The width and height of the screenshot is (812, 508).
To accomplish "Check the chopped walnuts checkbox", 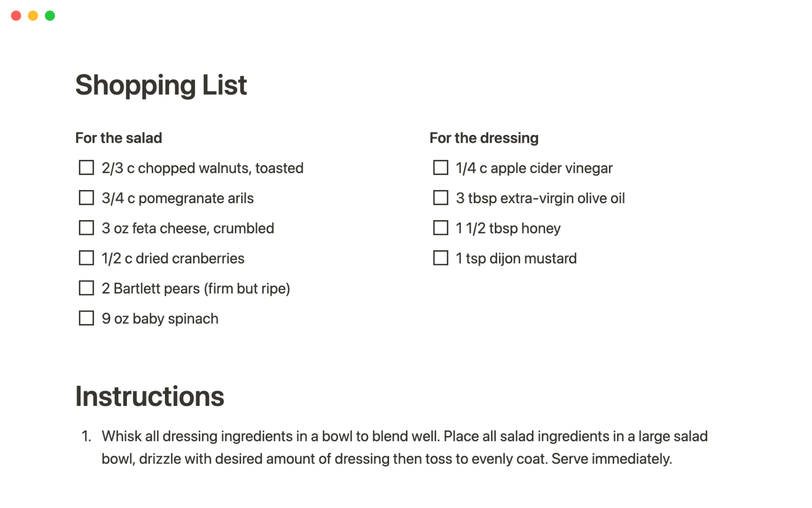I will tap(86, 168).
